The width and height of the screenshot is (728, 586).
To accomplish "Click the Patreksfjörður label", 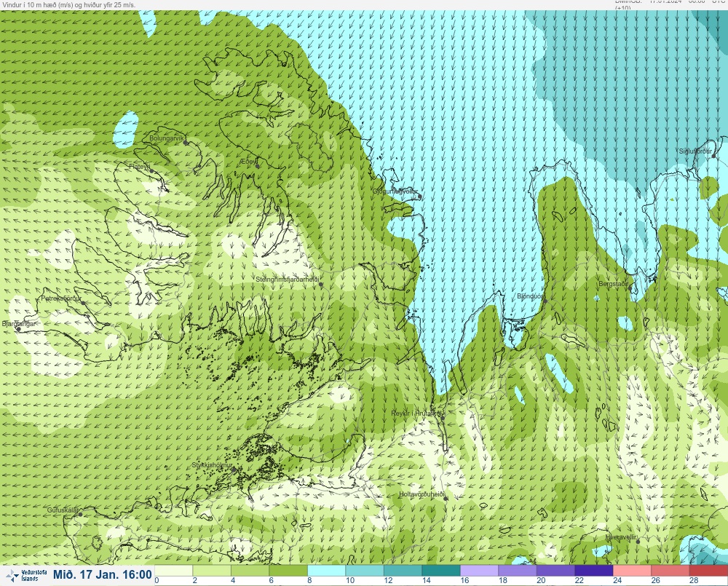I will tap(61, 298).
